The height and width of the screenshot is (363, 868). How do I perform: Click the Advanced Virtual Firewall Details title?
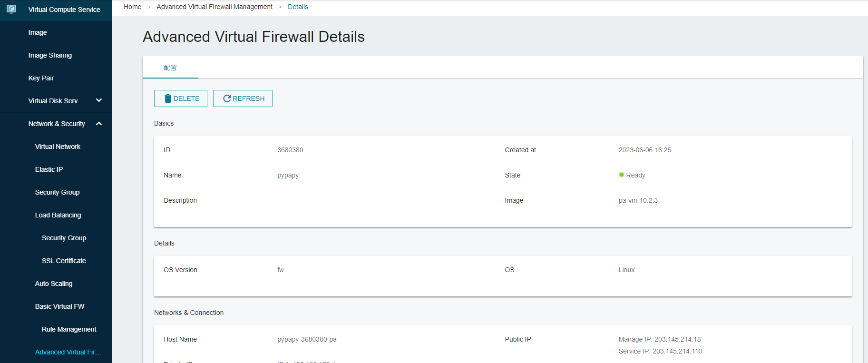click(254, 37)
